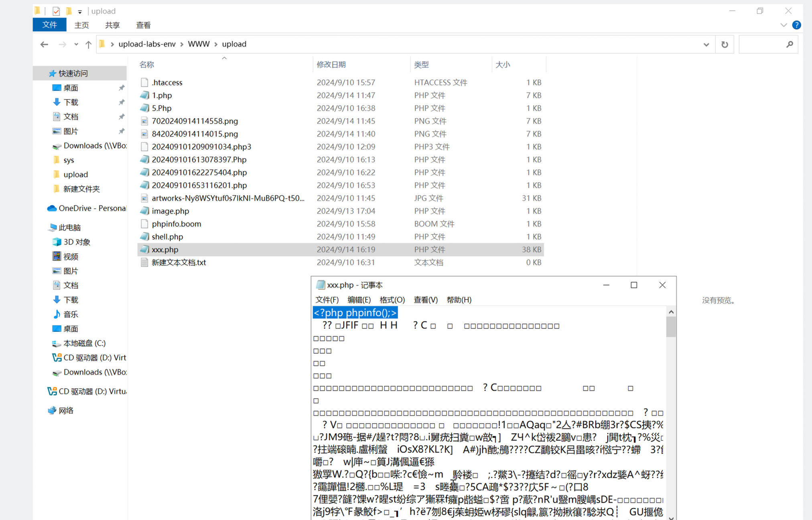
Task: Open OneDrive - Personal in sidebar
Action: pyautogui.click(x=92, y=208)
